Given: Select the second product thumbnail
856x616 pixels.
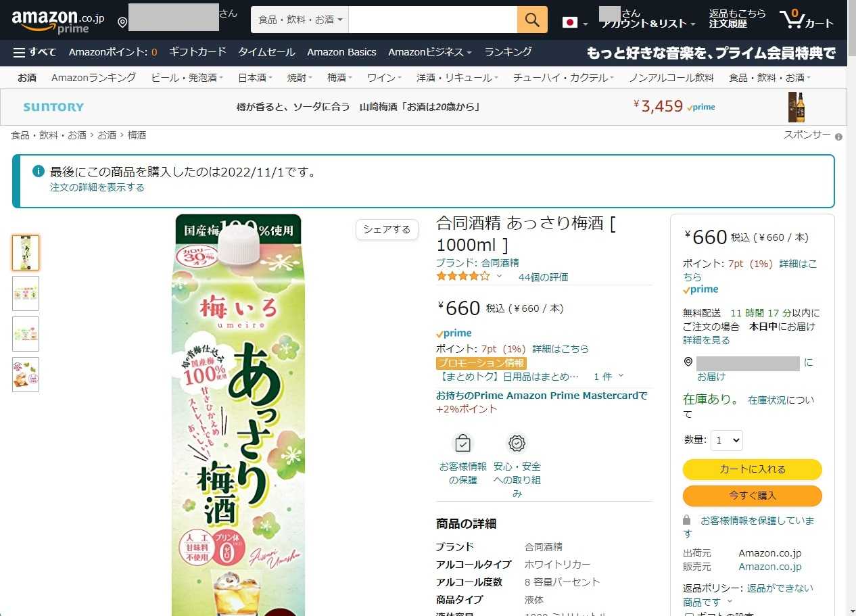Looking at the screenshot, I should tap(26, 293).
